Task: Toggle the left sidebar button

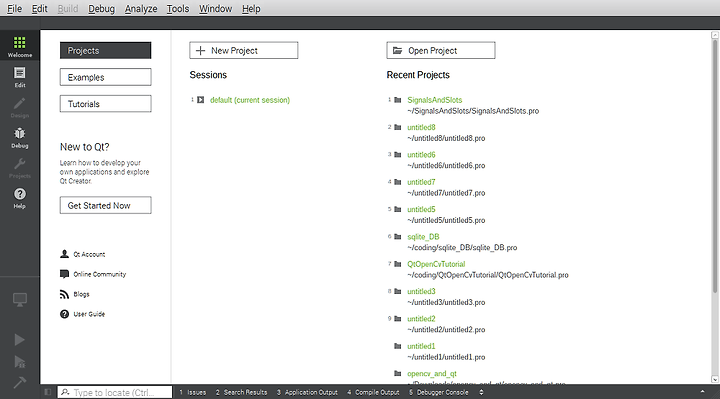Action: (47, 392)
